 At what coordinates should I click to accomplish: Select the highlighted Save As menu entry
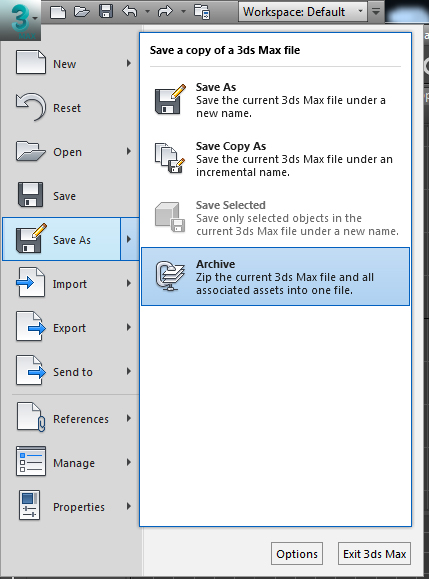click(61, 239)
